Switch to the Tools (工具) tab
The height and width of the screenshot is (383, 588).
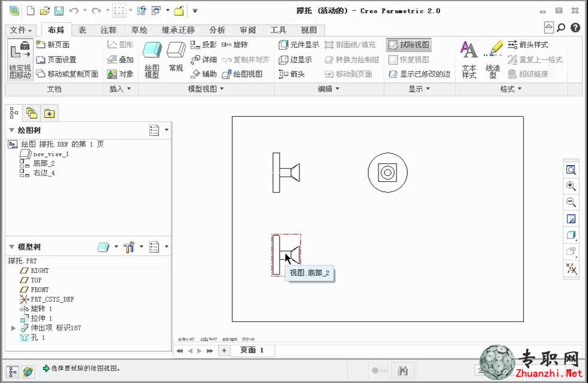(278, 30)
